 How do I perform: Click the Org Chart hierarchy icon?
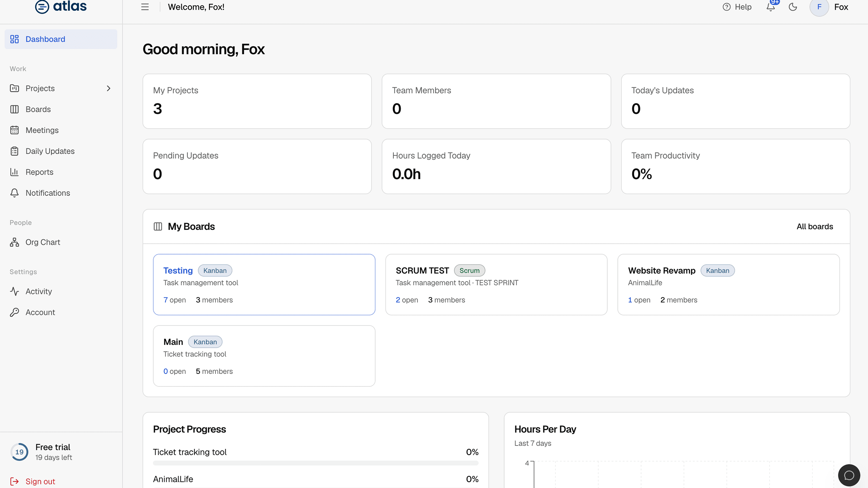14,242
